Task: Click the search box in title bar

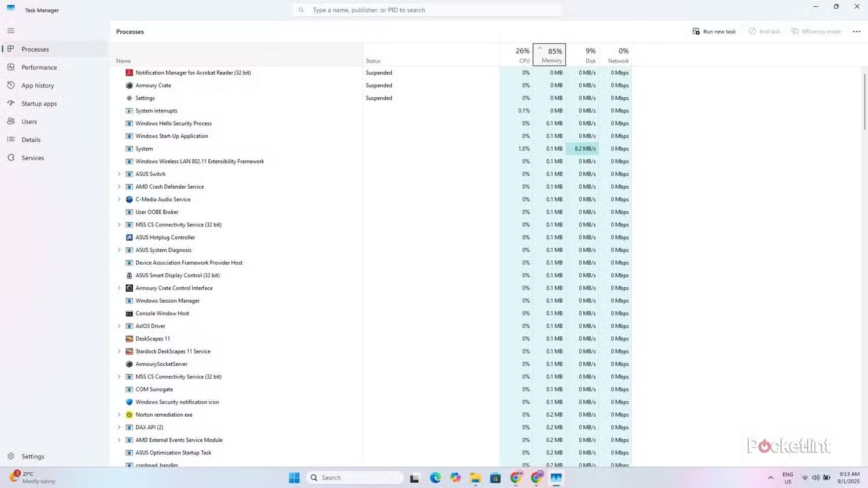Action: click(x=427, y=10)
